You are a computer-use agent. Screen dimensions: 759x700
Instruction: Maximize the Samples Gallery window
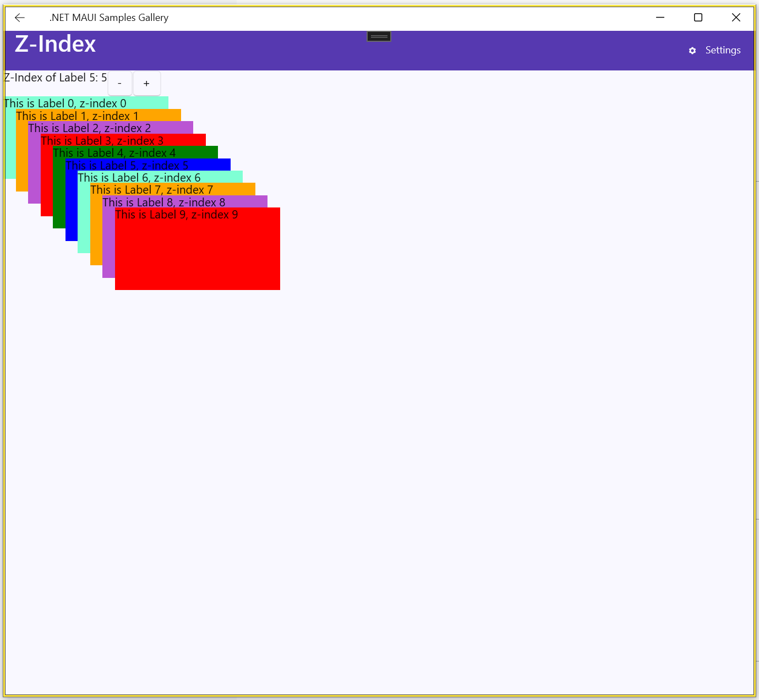pyautogui.click(x=698, y=18)
